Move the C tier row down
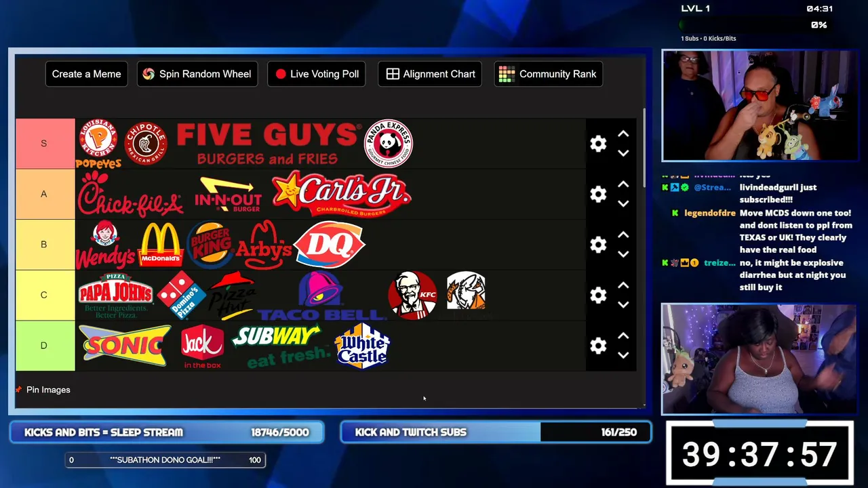Screen dimensions: 868x488 click(x=623, y=304)
